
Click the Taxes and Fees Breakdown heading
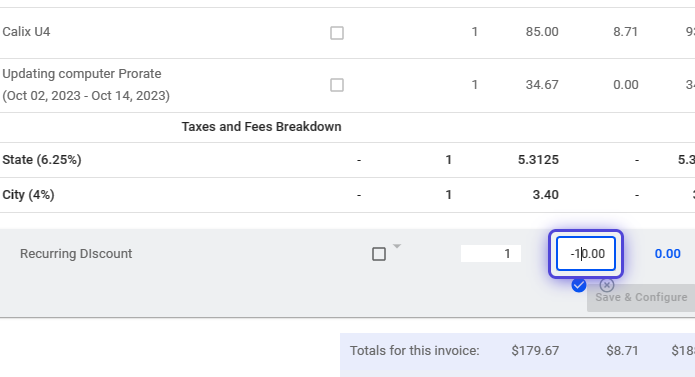262,127
